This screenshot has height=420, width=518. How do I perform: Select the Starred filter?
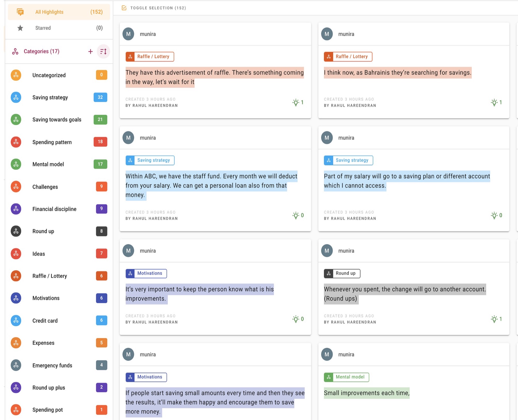tap(59, 28)
